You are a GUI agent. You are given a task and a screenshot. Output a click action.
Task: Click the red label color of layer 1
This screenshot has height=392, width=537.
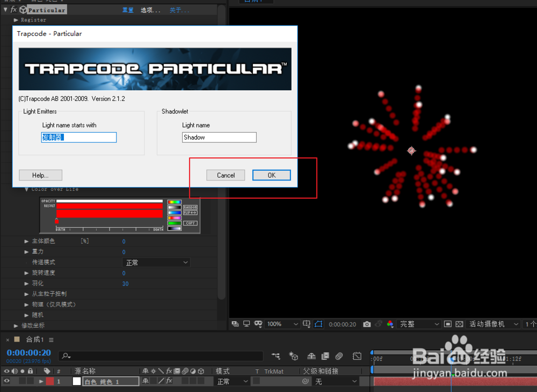click(50, 381)
